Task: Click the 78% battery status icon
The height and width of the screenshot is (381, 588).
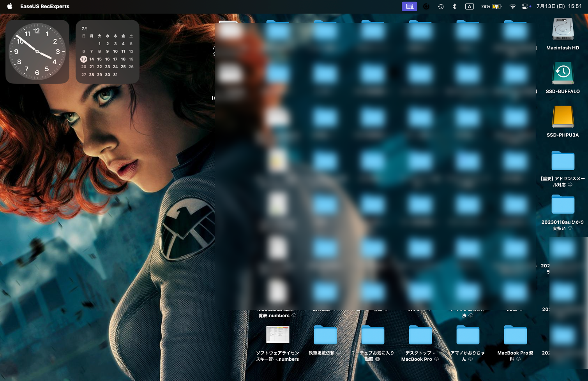Action: point(491,6)
